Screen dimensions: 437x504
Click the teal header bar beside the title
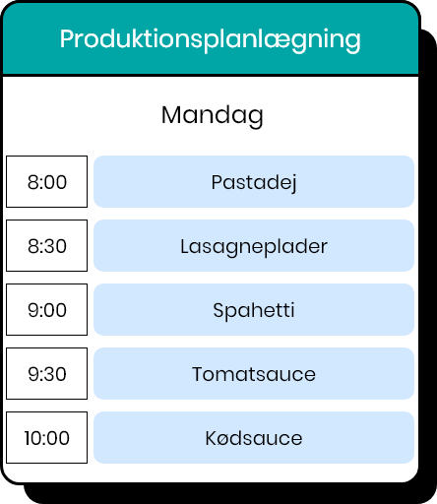(391, 39)
